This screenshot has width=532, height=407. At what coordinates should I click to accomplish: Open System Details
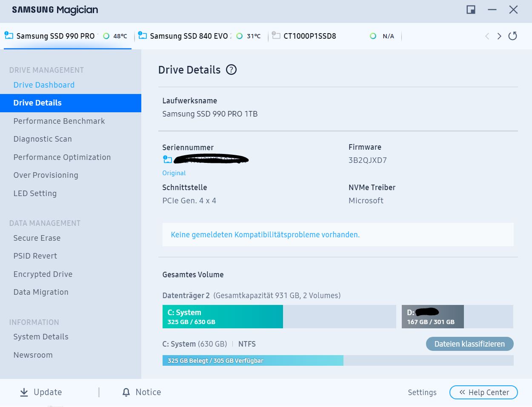point(41,337)
